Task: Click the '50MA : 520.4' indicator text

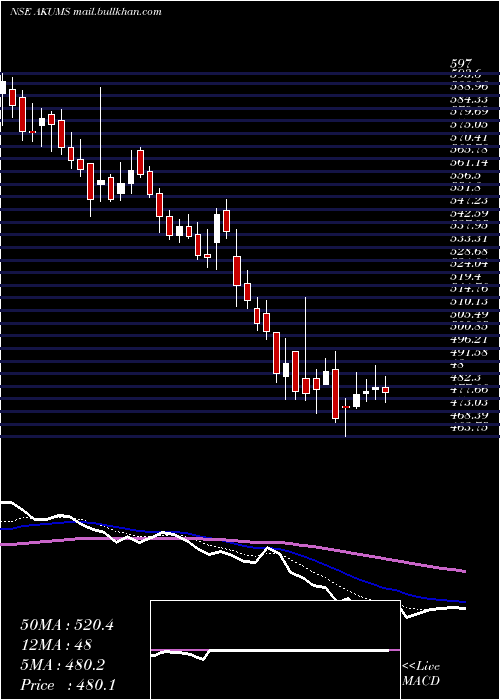Action: pyautogui.click(x=67, y=625)
